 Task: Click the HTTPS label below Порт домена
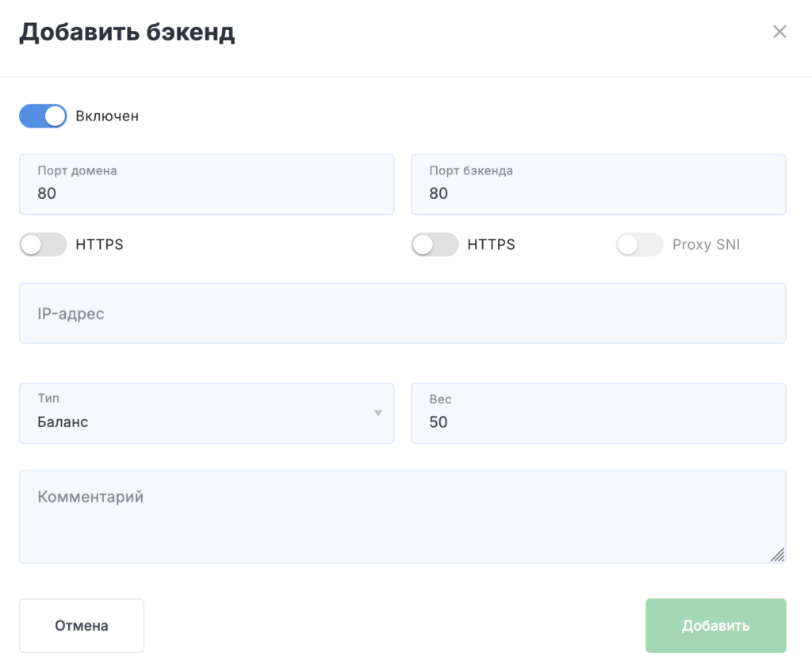click(x=99, y=245)
